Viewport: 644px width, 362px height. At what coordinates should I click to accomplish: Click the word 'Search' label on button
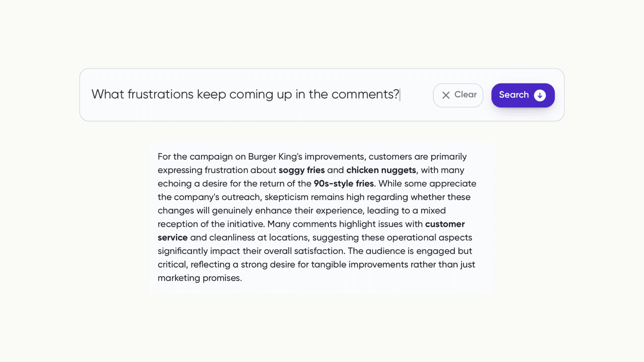pyautogui.click(x=514, y=95)
